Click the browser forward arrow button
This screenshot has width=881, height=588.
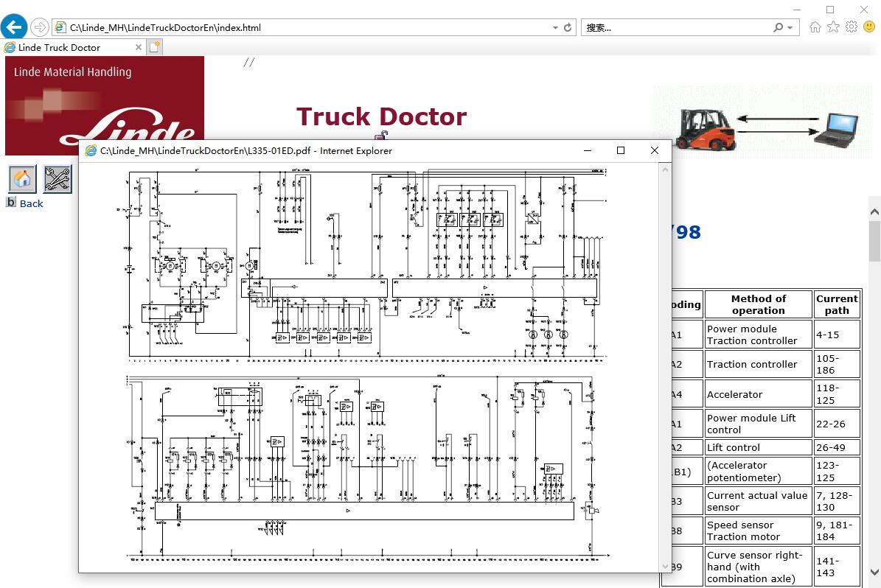39,27
